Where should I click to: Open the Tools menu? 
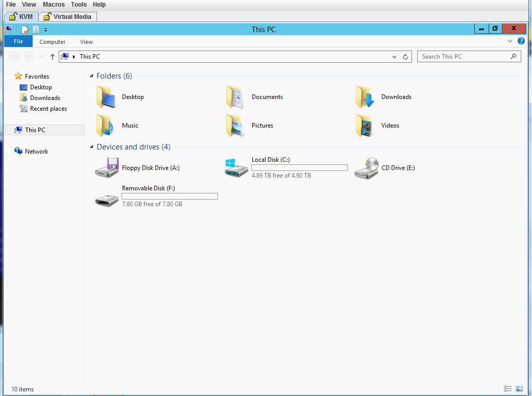point(79,5)
